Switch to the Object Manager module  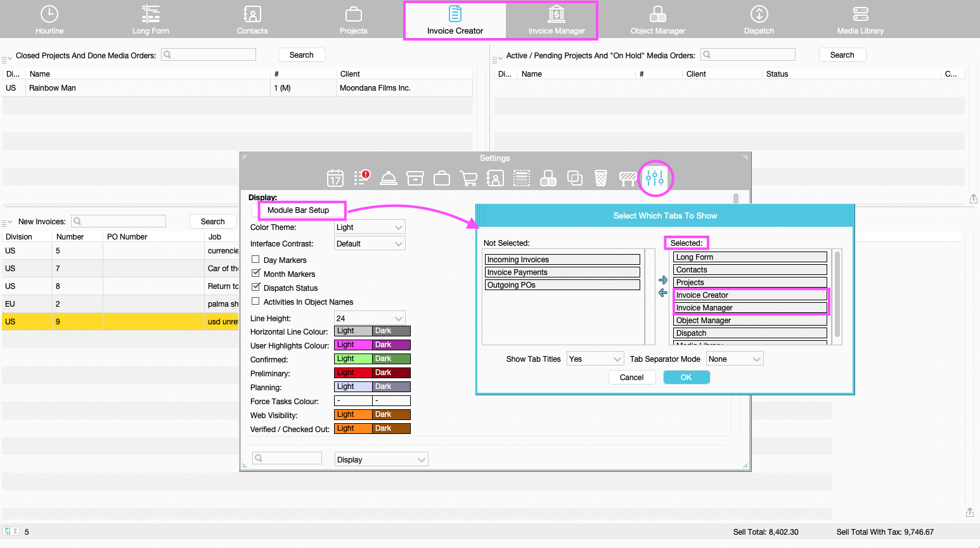pyautogui.click(x=657, y=19)
